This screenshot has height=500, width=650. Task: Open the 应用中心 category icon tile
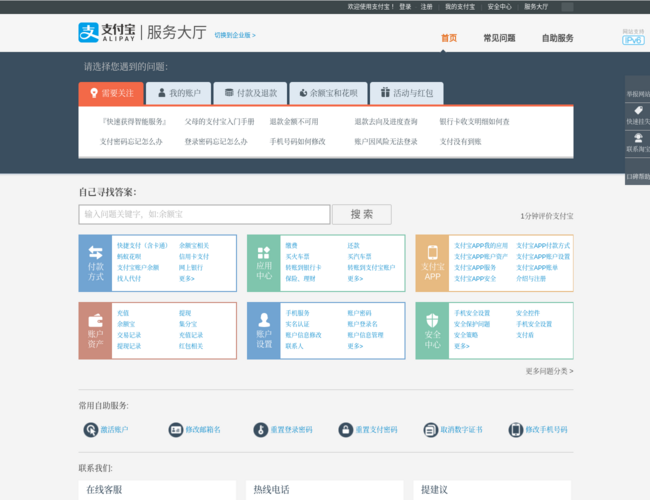point(264,263)
